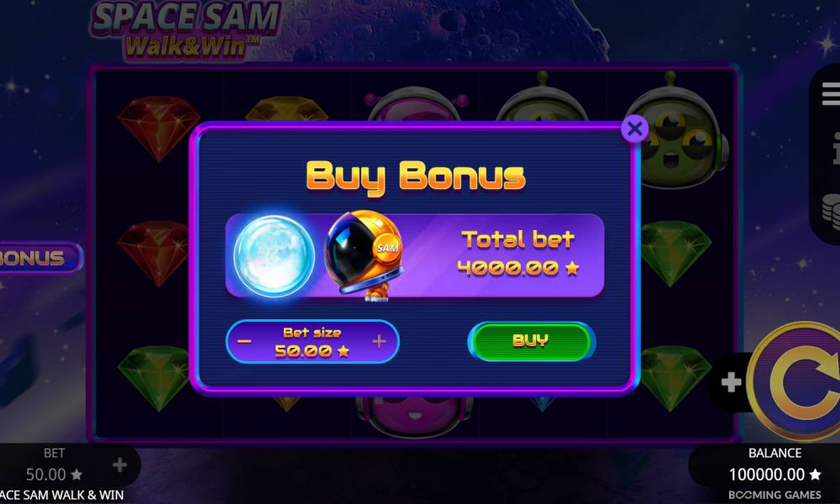Click the plus icon beside the spin button
Image resolution: width=840 pixels, height=504 pixels.
click(x=732, y=382)
